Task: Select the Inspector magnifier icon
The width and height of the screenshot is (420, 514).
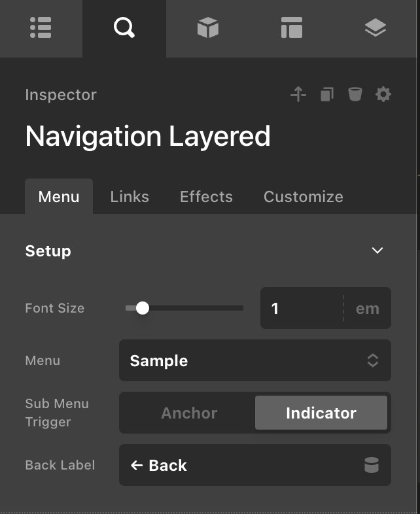Action: (x=124, y=28)
